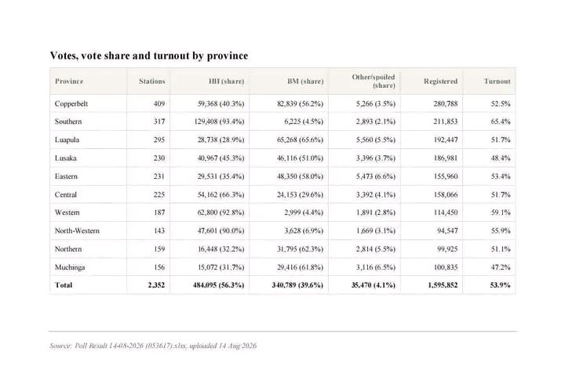Click the Province column header
The width and height of the screenshot is (565, 392).
[x=69, y=82]
